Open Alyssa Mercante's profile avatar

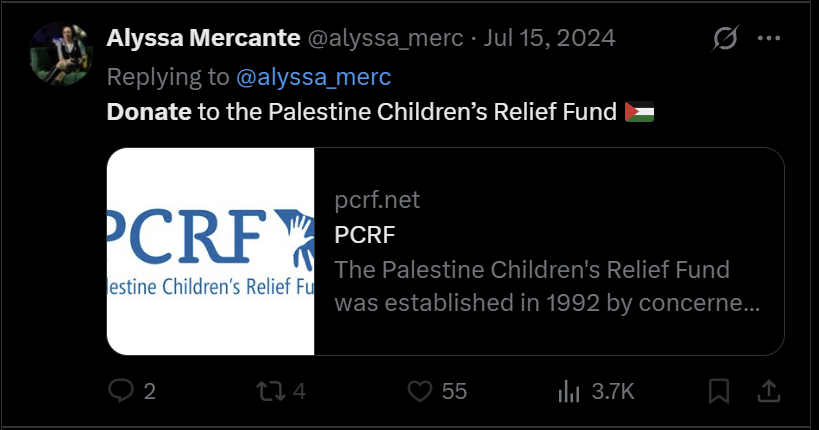pyautogui.click(x=61, y=54)
